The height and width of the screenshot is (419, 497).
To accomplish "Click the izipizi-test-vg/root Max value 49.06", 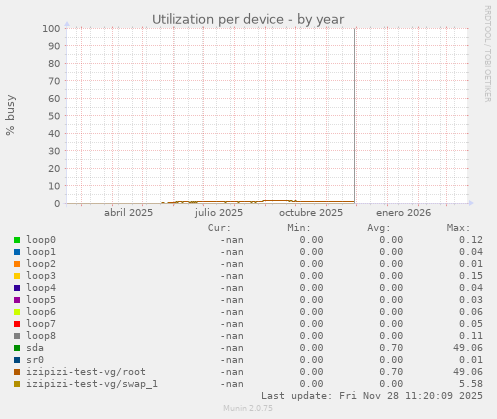I will tap(468, 372).
